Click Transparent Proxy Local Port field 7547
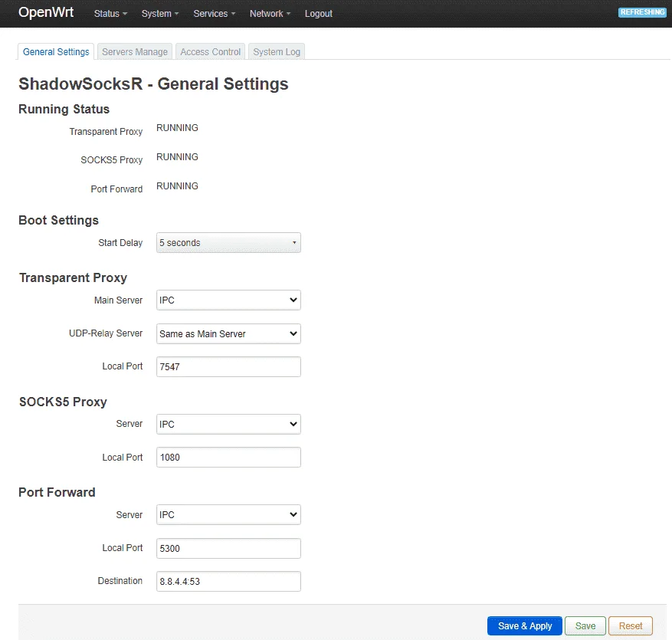The image size is (672, 640). point(228,366)
